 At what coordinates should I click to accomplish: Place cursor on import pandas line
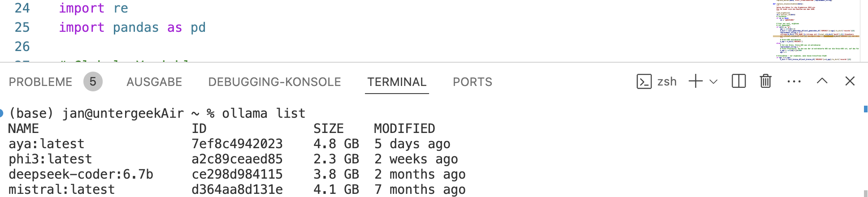tap(132, 27)
